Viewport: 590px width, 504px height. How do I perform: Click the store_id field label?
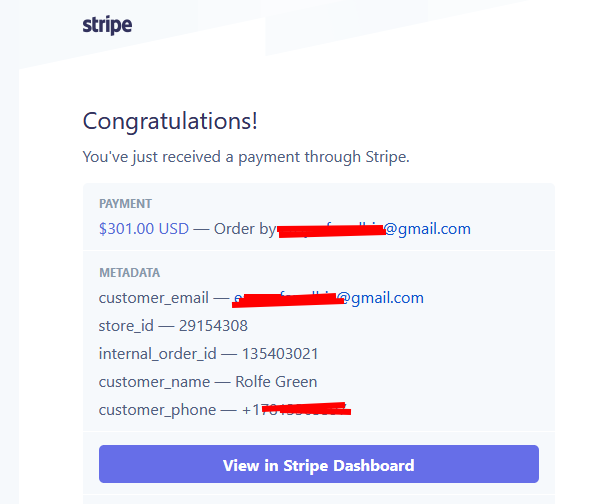coord(126,326)
